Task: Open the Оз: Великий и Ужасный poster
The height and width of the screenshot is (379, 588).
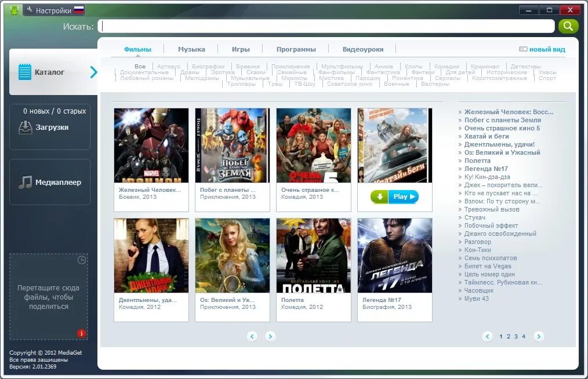Action: pyautogui.click(x=233, y=256)
